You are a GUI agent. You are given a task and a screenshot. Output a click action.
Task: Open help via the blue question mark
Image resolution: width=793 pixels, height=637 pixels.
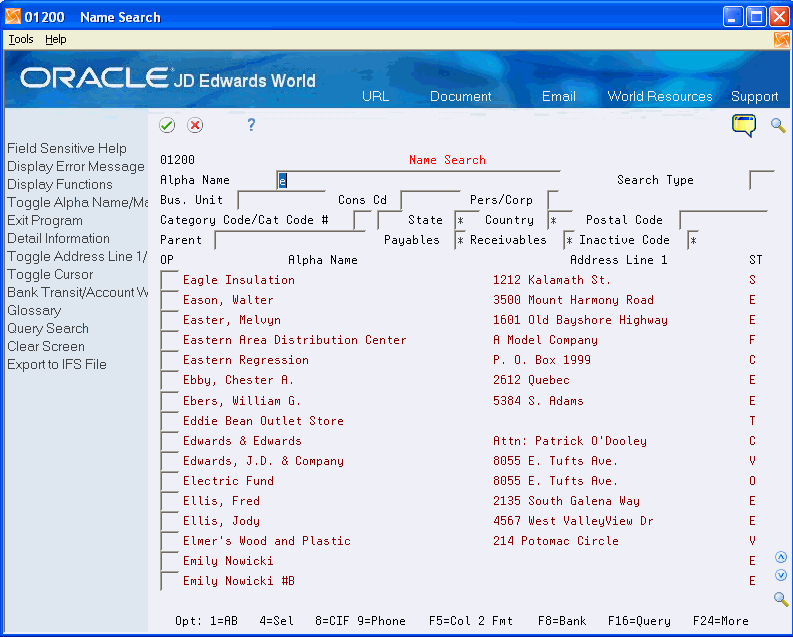click(x=251, y=125)
